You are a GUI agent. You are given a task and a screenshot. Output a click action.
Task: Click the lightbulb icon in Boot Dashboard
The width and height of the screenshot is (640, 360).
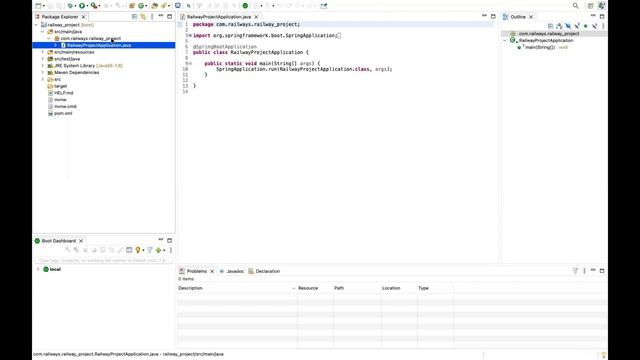[x=138, y=250]
